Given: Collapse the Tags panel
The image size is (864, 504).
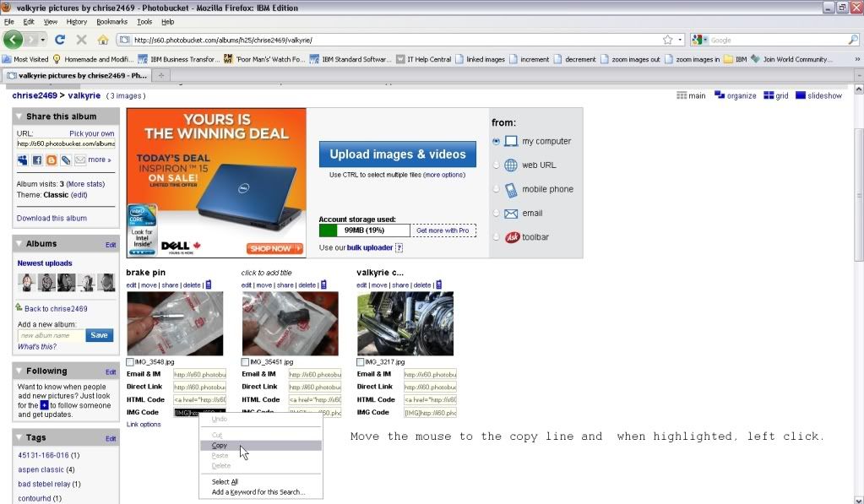Looking at the screenshot, I should [19, 437].
